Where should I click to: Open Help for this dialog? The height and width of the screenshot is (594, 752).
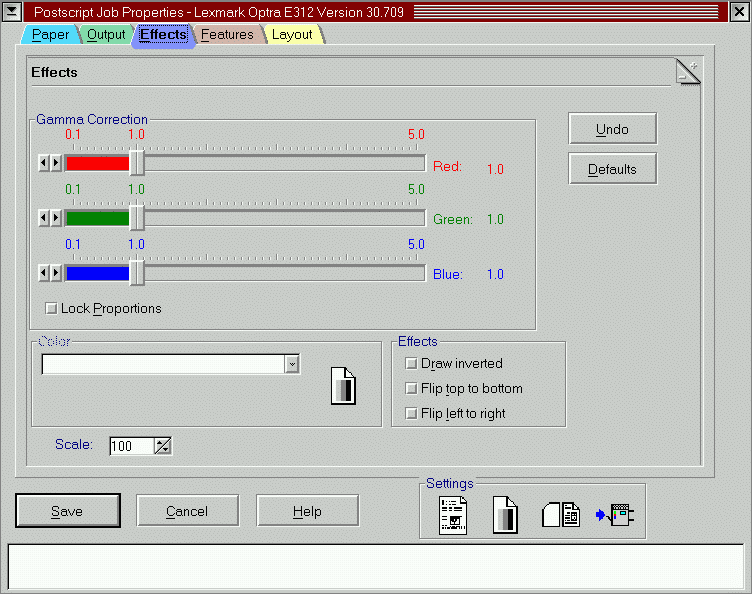(x=307, y=511)
